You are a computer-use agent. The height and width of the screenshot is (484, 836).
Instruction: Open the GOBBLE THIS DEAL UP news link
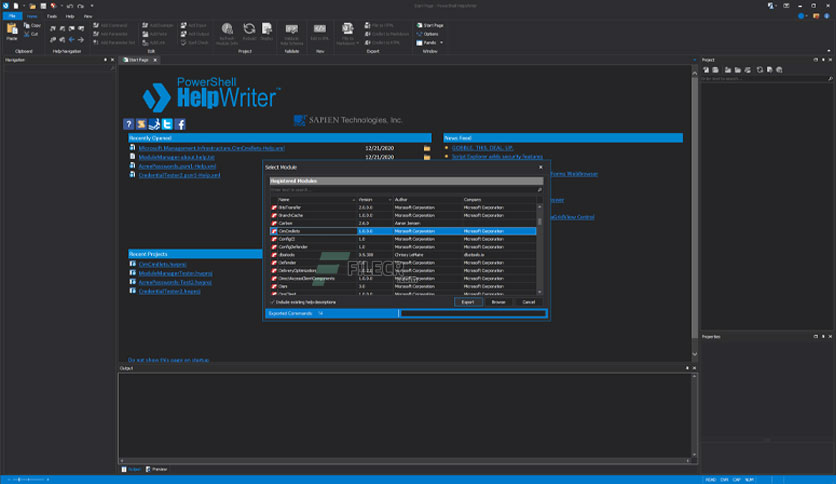pyautogui.click(x=483, y=148)
